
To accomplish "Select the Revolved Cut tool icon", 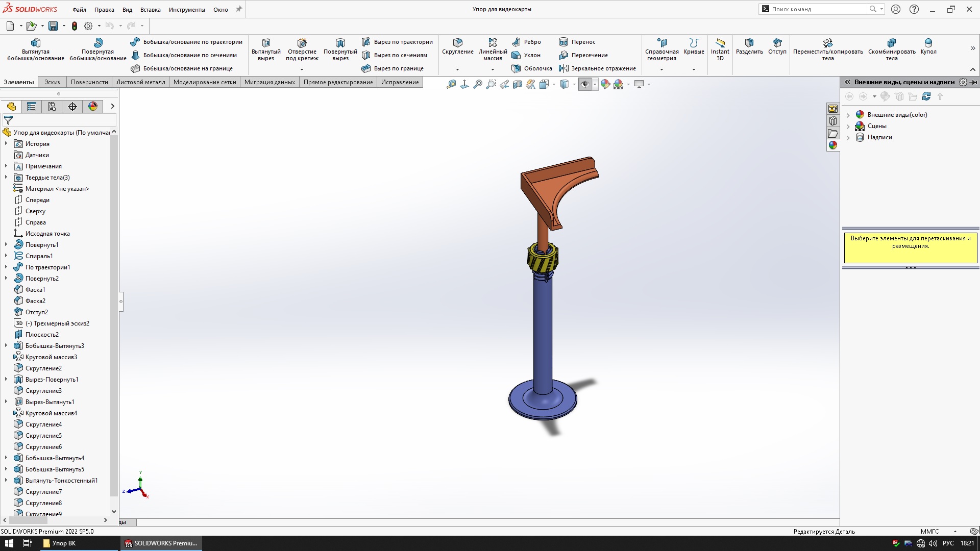I will [x=340, y=43].
